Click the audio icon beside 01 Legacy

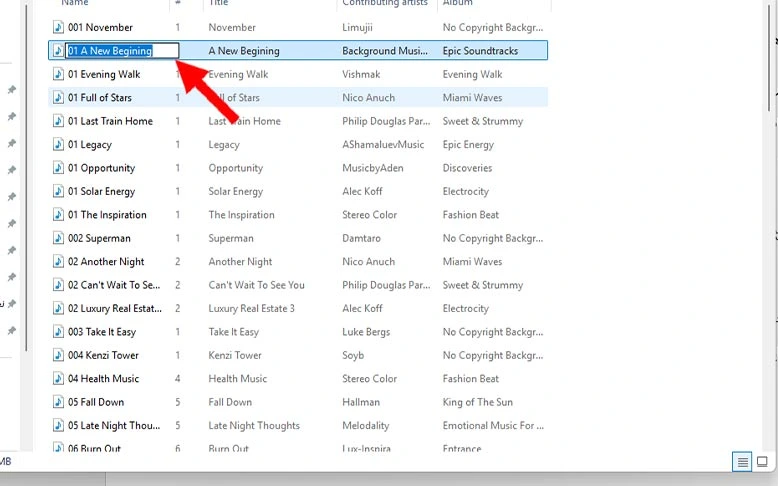(58, 145)
